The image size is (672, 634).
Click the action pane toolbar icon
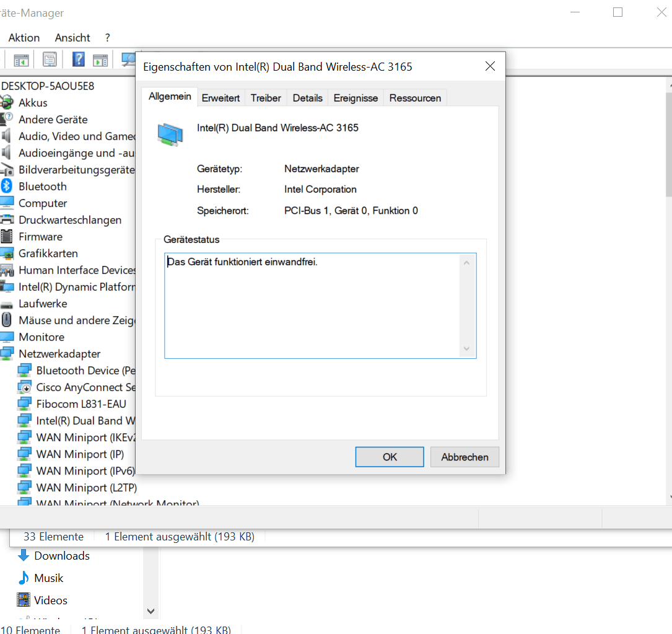coord(100,60)
